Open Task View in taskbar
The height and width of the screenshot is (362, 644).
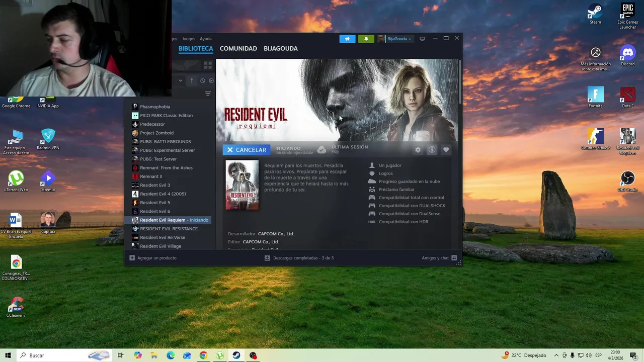coord(121,355)
